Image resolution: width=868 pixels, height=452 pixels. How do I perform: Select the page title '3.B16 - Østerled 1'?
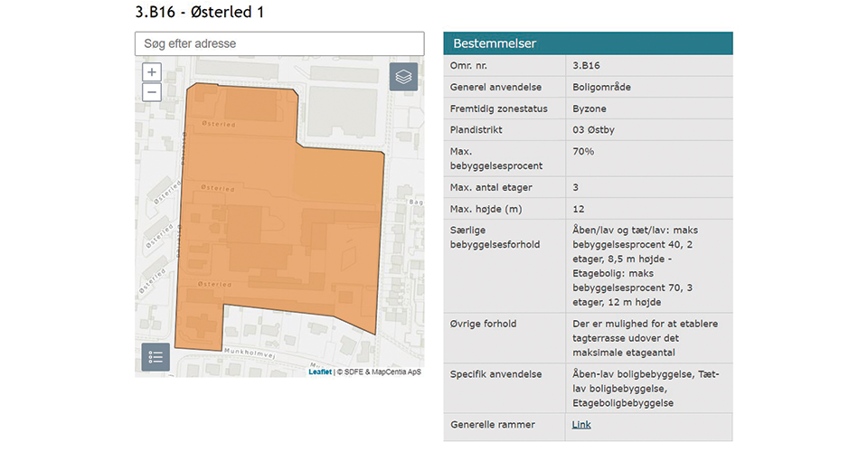click(x=199, y=12)
